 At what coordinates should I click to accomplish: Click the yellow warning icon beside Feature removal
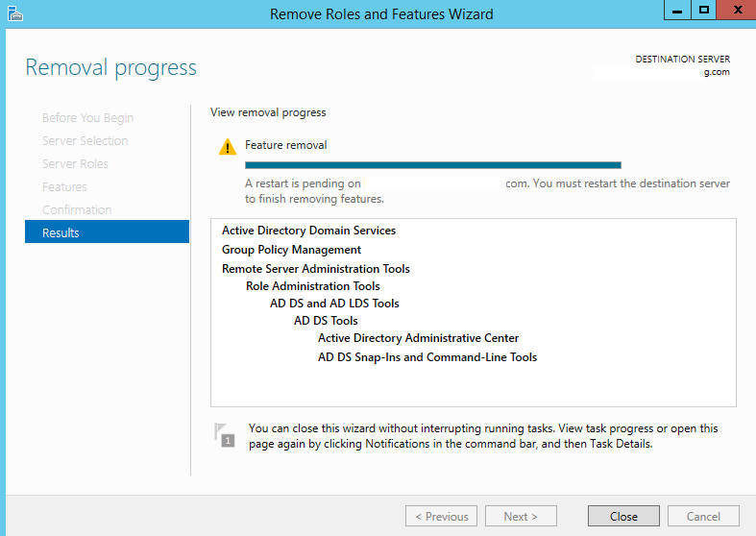[228, 147]
